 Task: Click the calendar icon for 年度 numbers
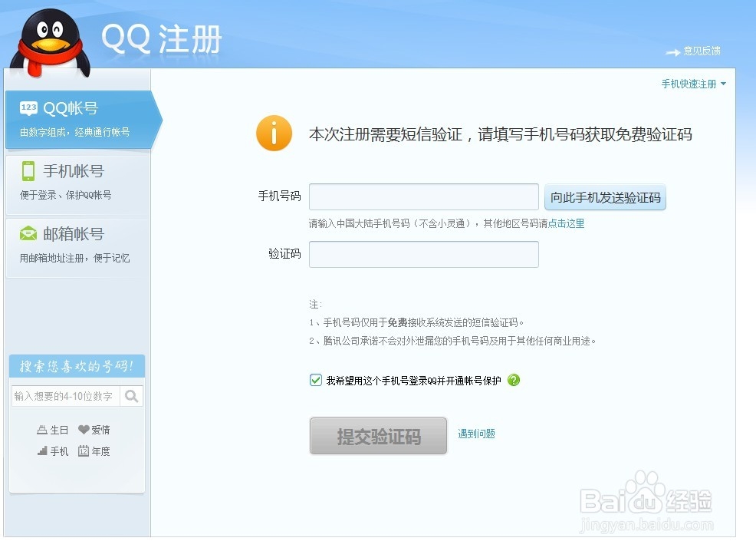[84, 451]
